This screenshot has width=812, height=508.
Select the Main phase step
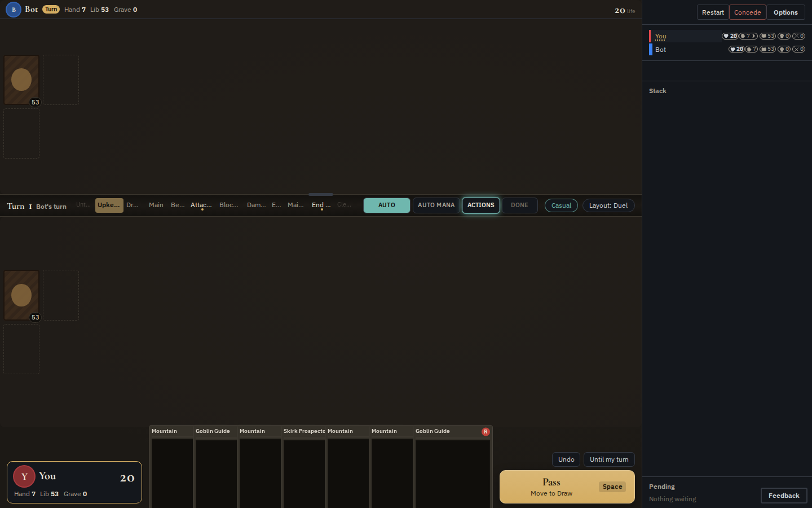click(156, 205)
